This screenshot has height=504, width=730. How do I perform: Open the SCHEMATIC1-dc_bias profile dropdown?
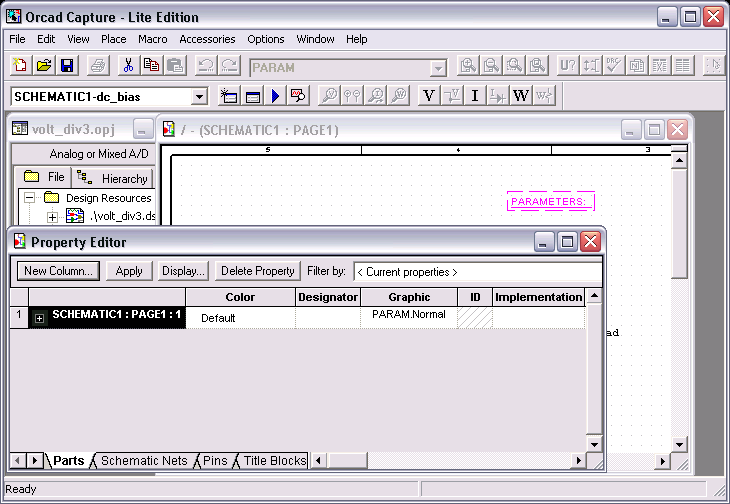click(x=199, y=97)
